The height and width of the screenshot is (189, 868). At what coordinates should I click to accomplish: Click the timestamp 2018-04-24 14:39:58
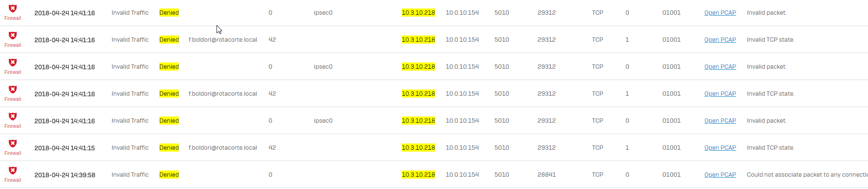[65, 175]
